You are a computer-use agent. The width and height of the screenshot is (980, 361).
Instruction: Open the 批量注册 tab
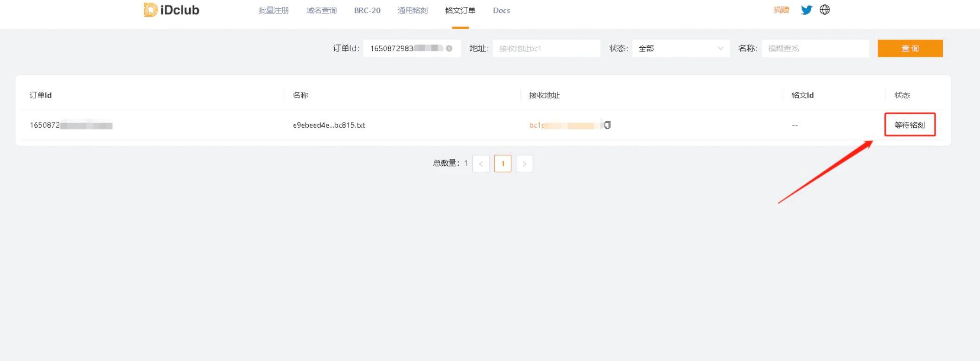(274, 10)
